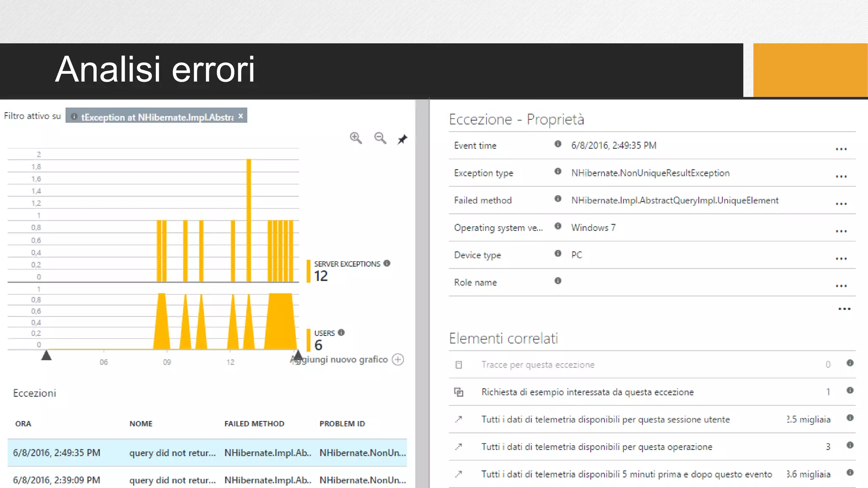
Task: Sort by Failed Method column header
Action: (x=254, y=424)
